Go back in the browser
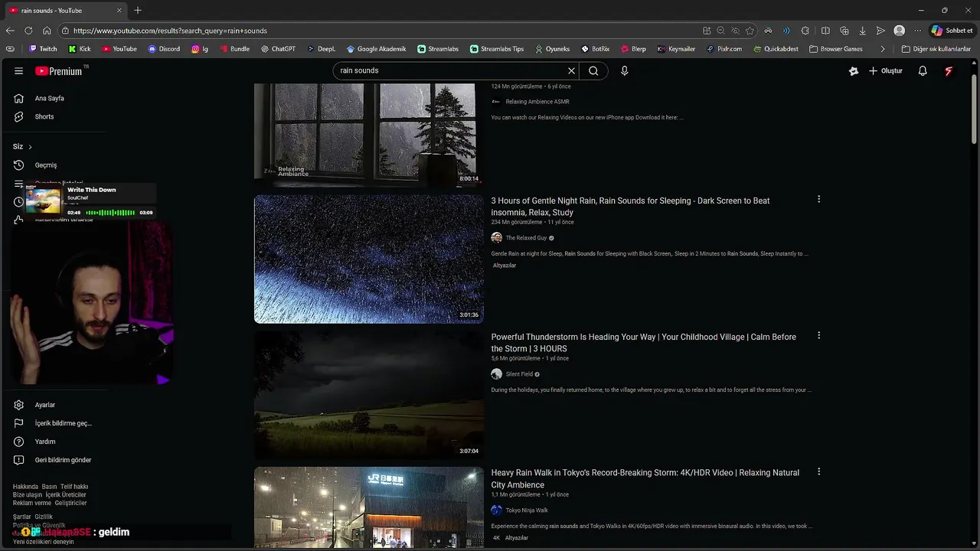The image size is (980, 551). point(10,31)
